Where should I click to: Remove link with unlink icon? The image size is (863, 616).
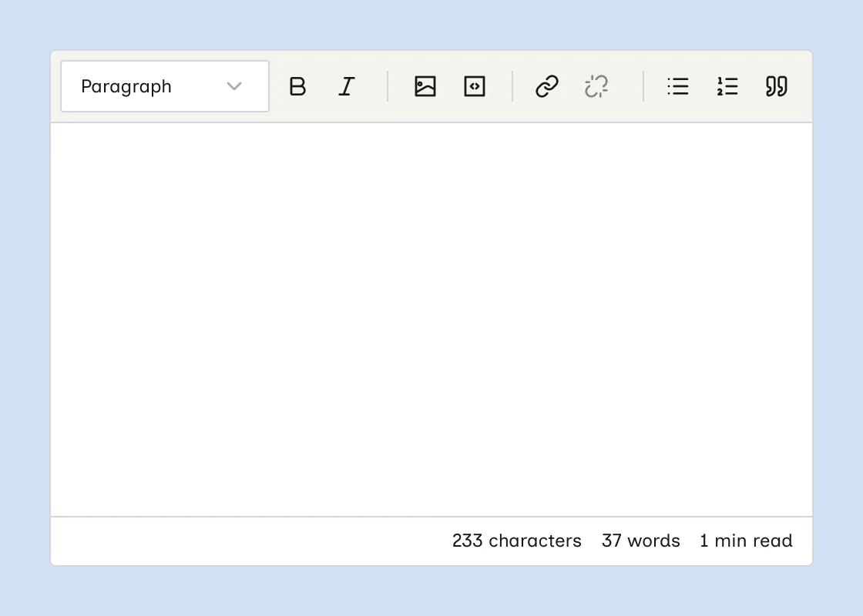tap(596, 86)
